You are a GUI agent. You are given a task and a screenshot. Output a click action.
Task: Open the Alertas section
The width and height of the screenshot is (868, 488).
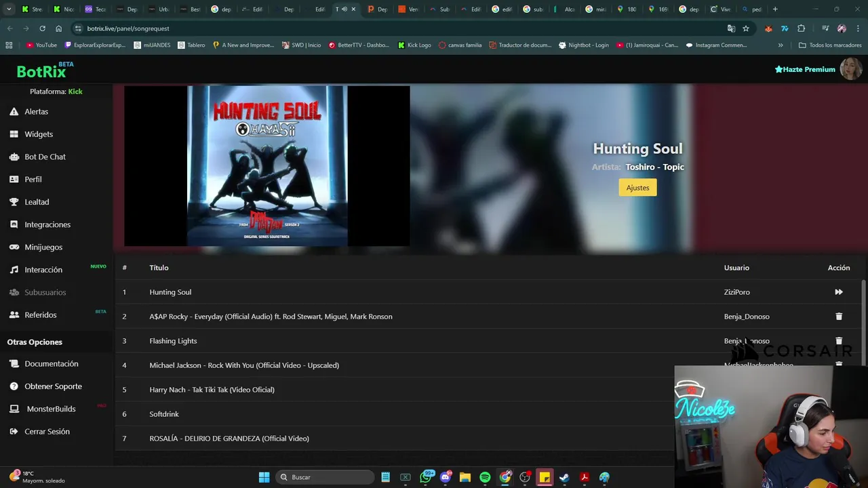(36, 111)
